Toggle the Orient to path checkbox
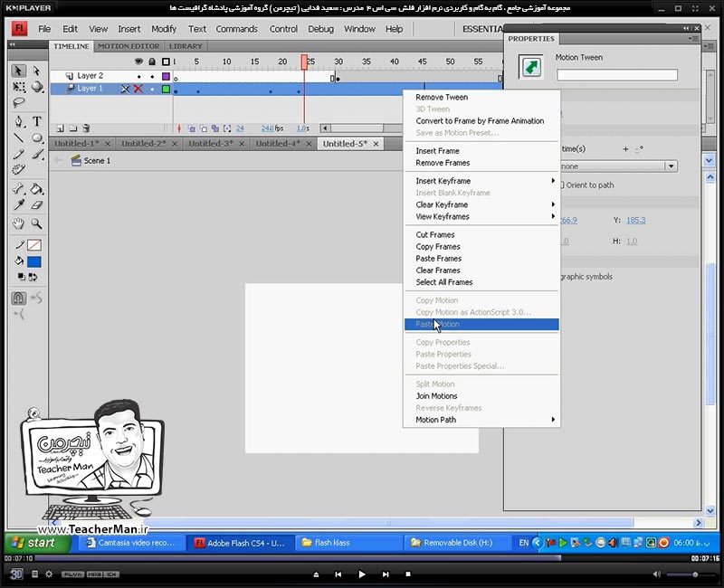The width and height of the screenshot is (724, 588). (x=562, y=185)
